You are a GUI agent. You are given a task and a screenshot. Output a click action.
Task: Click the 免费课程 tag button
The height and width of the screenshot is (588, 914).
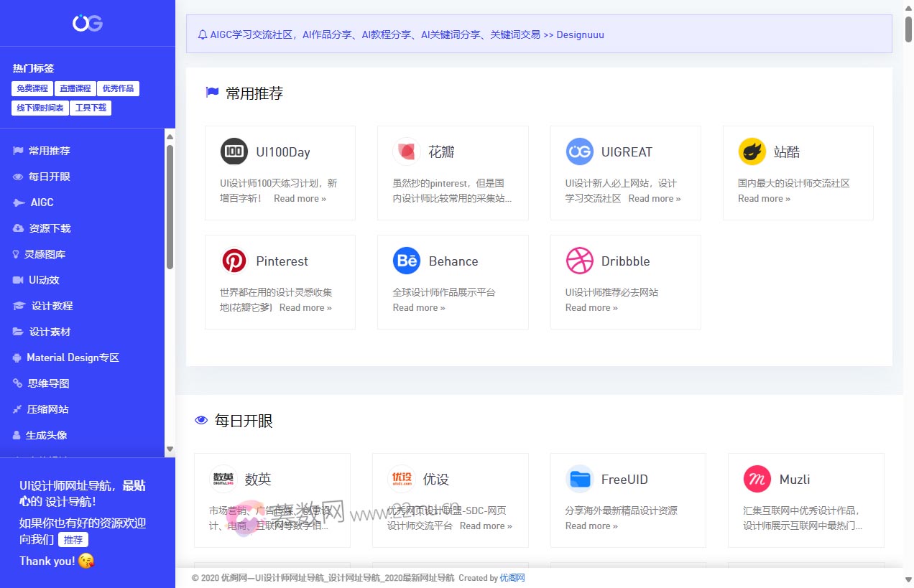click(x=32, y=88)
